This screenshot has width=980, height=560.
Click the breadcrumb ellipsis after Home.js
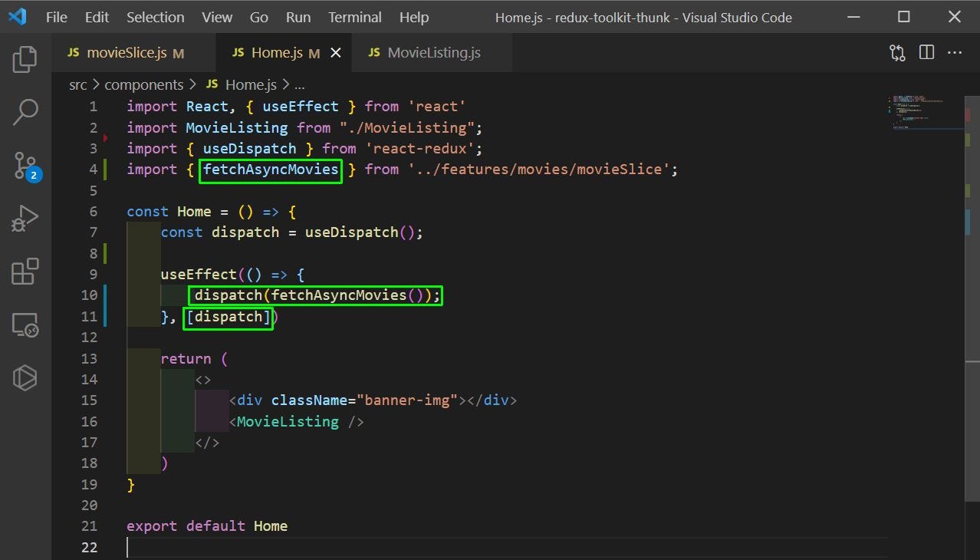click(x=300, y=84)
